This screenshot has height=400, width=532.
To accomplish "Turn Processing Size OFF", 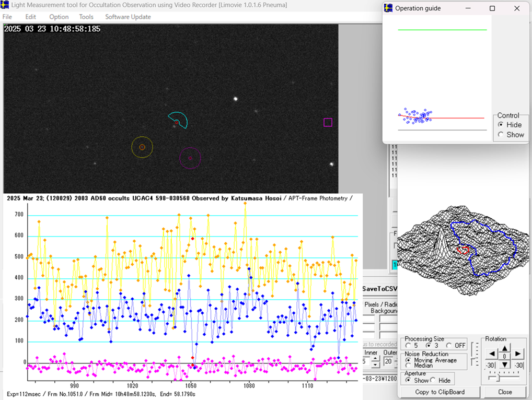I will click(x=448, y=345).
